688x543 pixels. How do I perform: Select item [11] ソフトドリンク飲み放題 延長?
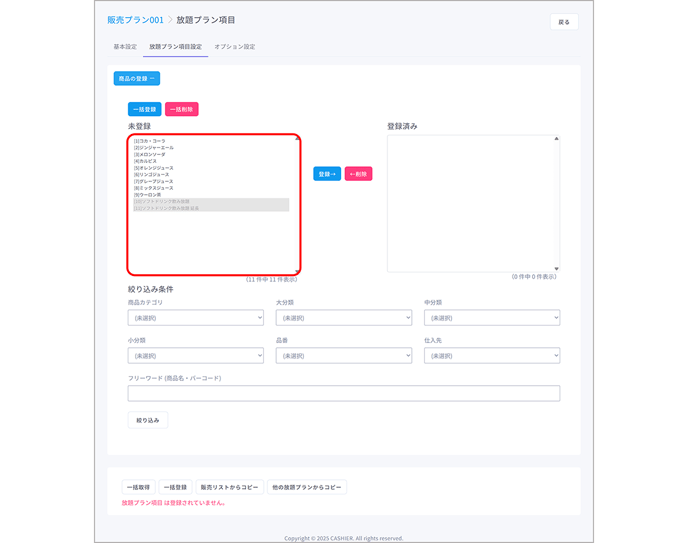(211, 208)
